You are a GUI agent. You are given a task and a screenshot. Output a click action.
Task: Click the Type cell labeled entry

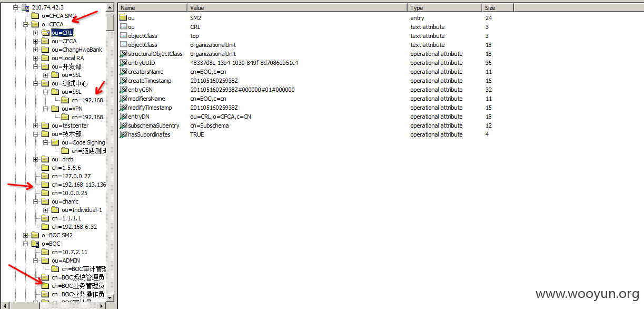click(x=418, y=18)
